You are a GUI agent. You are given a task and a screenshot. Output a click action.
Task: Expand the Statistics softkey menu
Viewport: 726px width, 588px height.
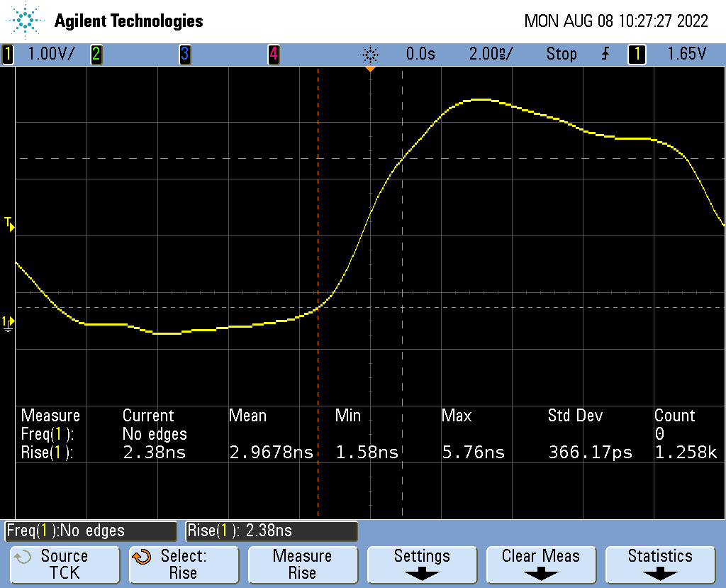(x=660, y=564)
